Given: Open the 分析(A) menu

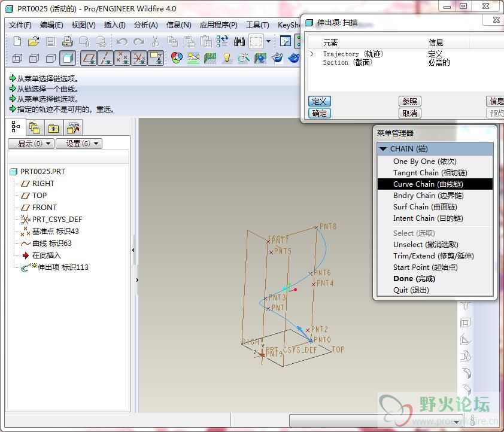Looking at the screenshot, I should [x=146, y=25].
